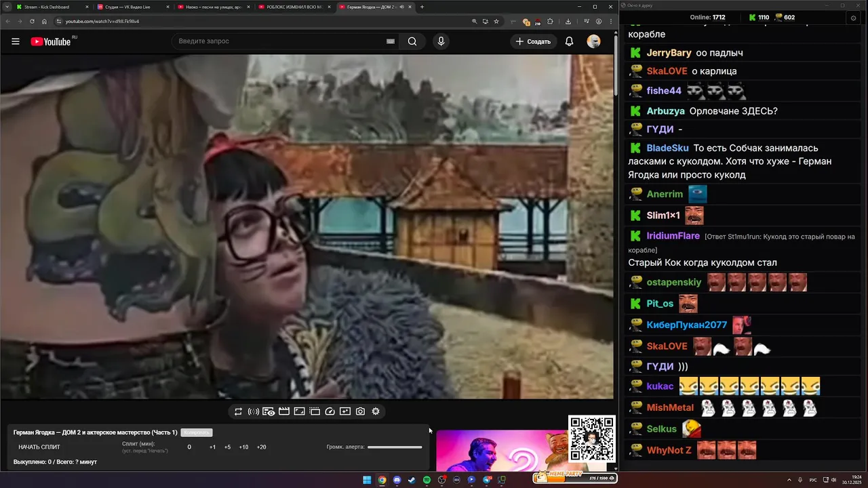Add +10 minutes to split
The width and height of the screenshot is (868, 488).
tap(243, 447)
